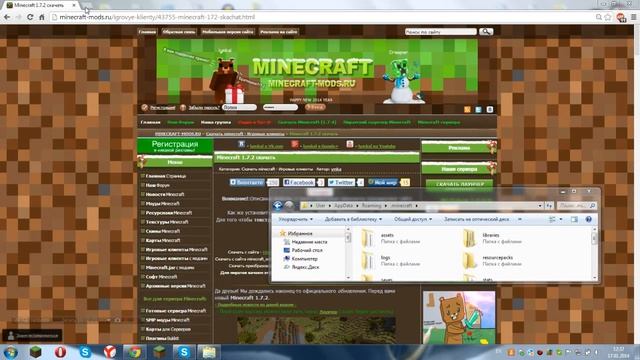Share via the Мой мир button

point(383,182)
